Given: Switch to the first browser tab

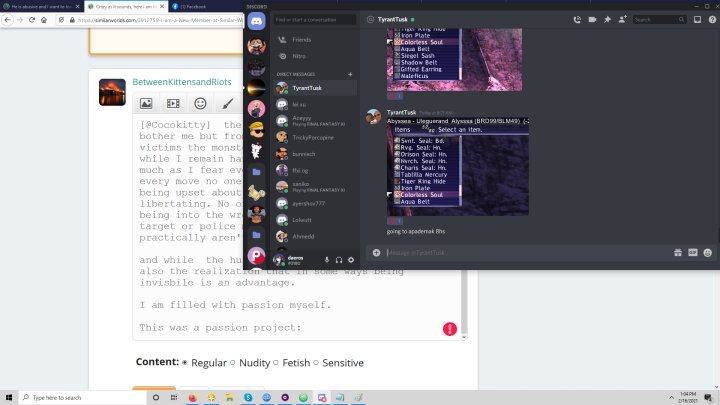Looking at the screenshot, I should point(42,6).
